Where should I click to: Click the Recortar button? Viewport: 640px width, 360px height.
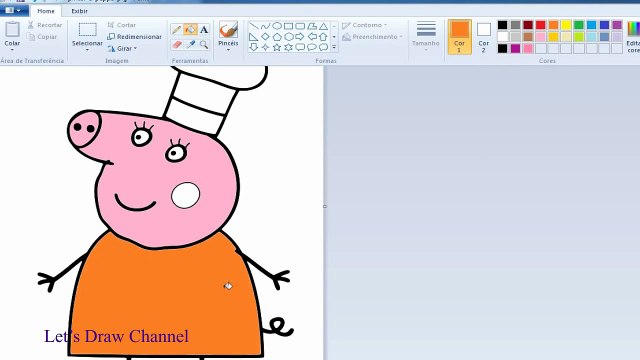tap(45, 25)
